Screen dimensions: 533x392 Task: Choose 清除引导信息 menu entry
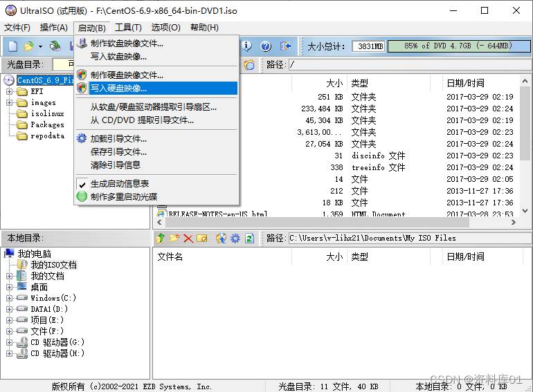pos(156,165)
